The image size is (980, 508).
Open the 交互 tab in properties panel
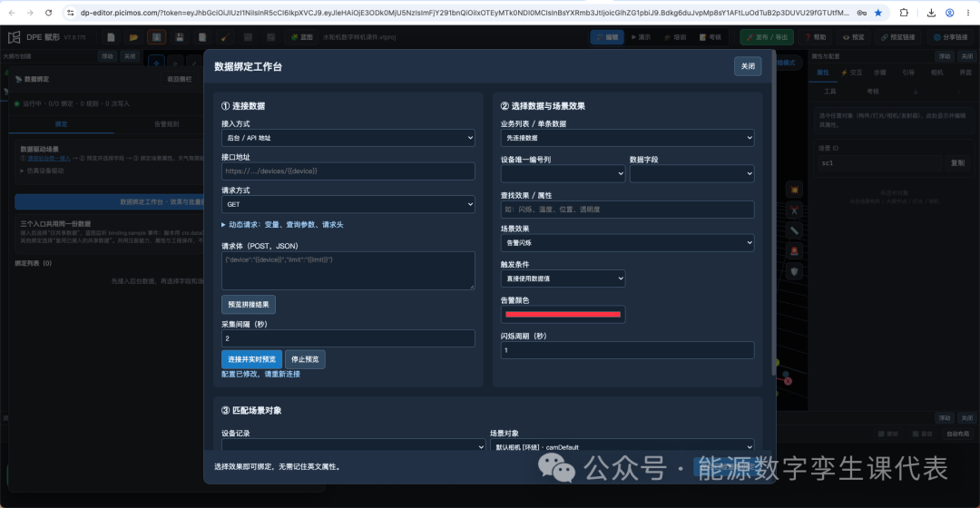(x=851, y=73)
